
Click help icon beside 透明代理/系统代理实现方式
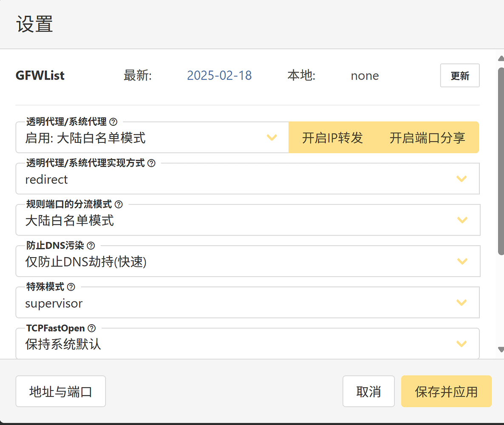(x=151, y=163)
